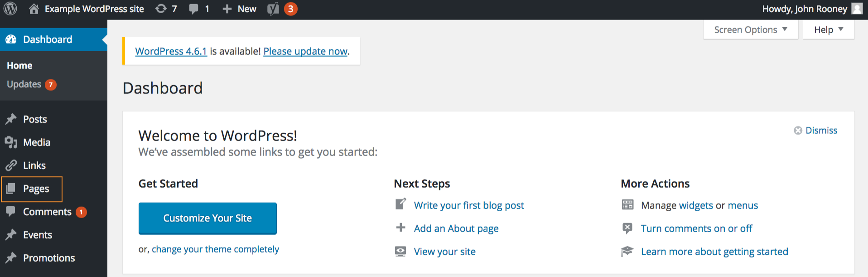Click the Please update now link
The width and height of the screenshot is (868, 277).
tap(305, 51)
